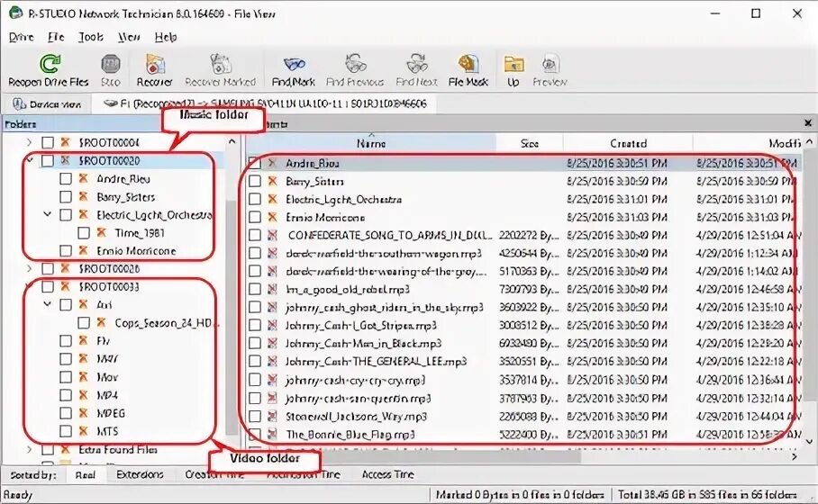818x504 pixels.
Task: Select the Flv folder in tree
Action: point(104,341)
